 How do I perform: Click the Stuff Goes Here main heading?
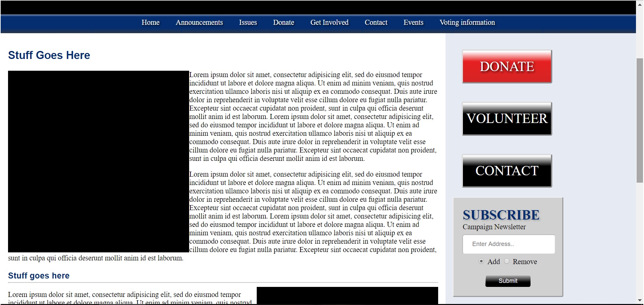49,55
